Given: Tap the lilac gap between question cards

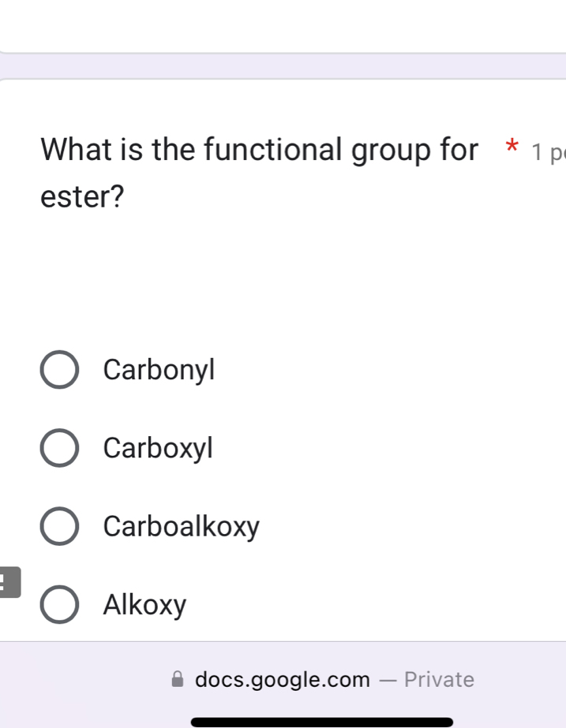Looking at the screenshot, I should point(283,66).
